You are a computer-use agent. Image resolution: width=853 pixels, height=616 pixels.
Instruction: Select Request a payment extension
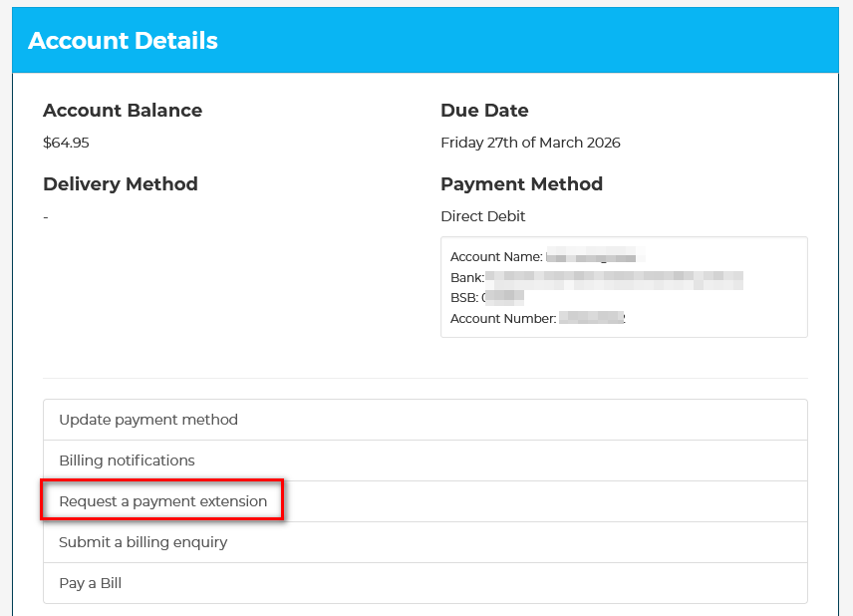pos(163,501)
